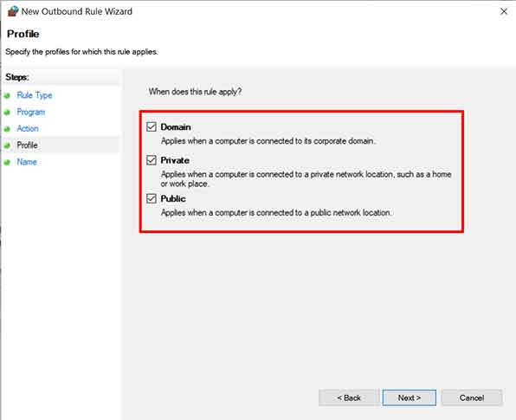Uncheck the Private profile checkbox
Viewport: 516px width, 420px height.
[x=152, y=160]
